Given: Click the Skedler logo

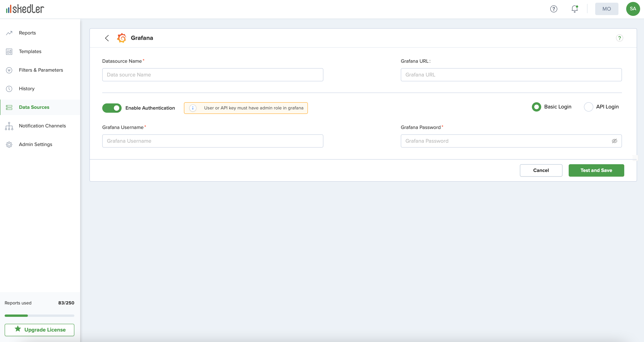Looking at the screenshot, I should pyautogui.click(x=25, y=9).
